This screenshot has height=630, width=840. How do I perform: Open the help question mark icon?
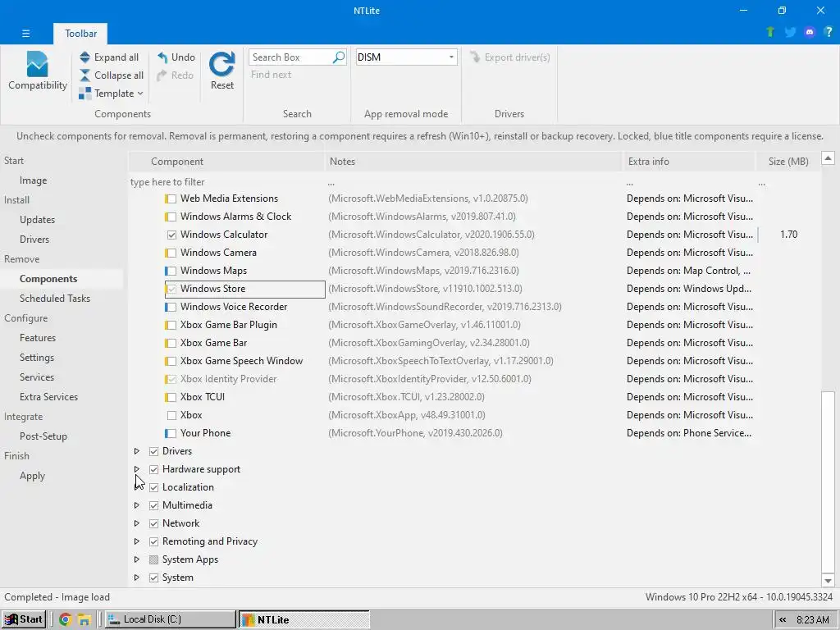(x=829, y=32)
